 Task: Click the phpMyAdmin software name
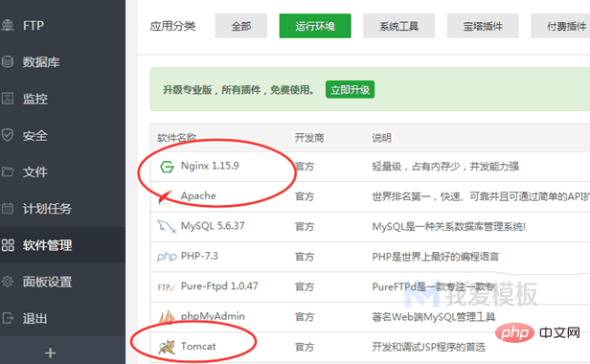(x=213, y=316)
